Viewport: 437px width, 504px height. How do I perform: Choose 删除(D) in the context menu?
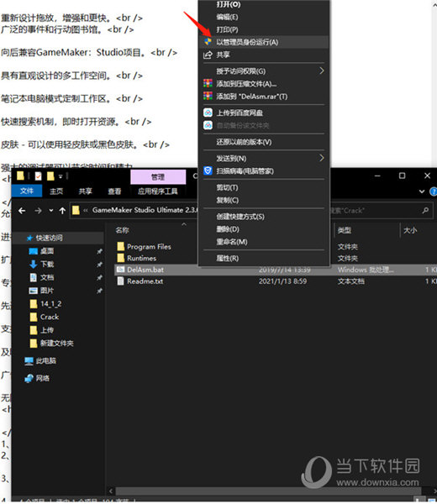point(228,229)
